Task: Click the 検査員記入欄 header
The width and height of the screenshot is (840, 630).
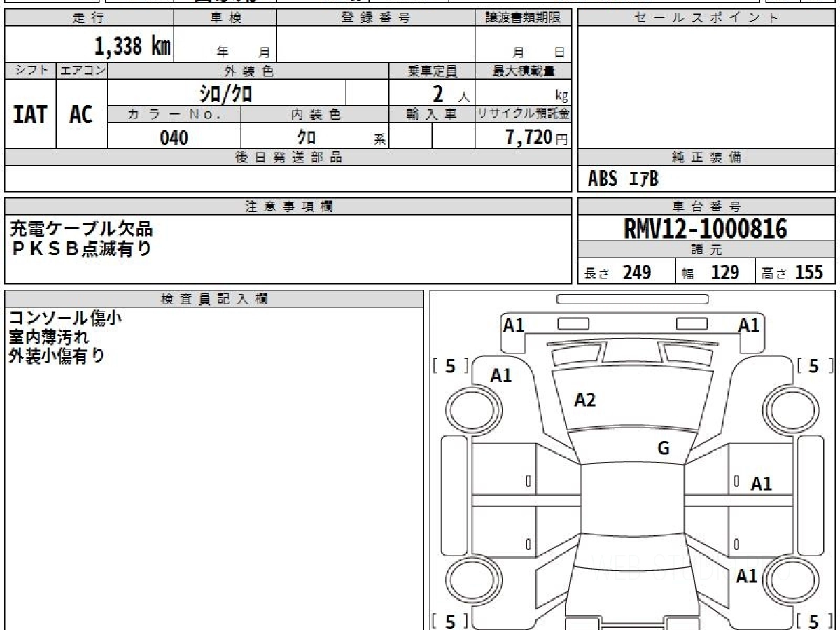Action: pyautogui.click(x=214, y=299)
